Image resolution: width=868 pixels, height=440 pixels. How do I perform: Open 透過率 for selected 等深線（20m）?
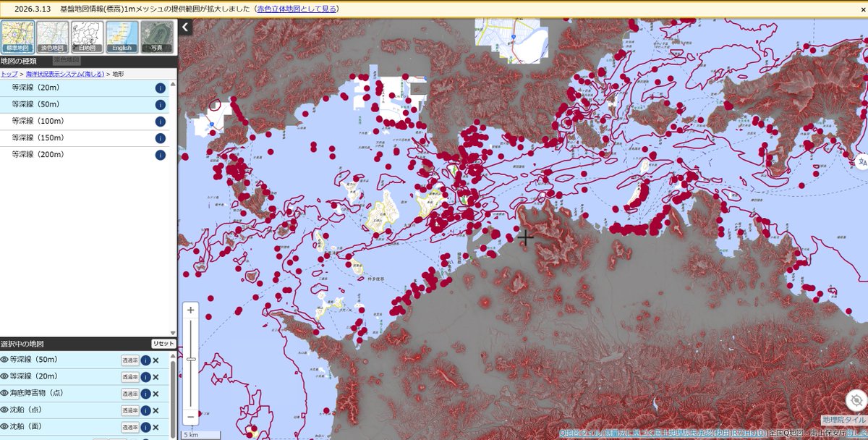[x=129, y=377]
